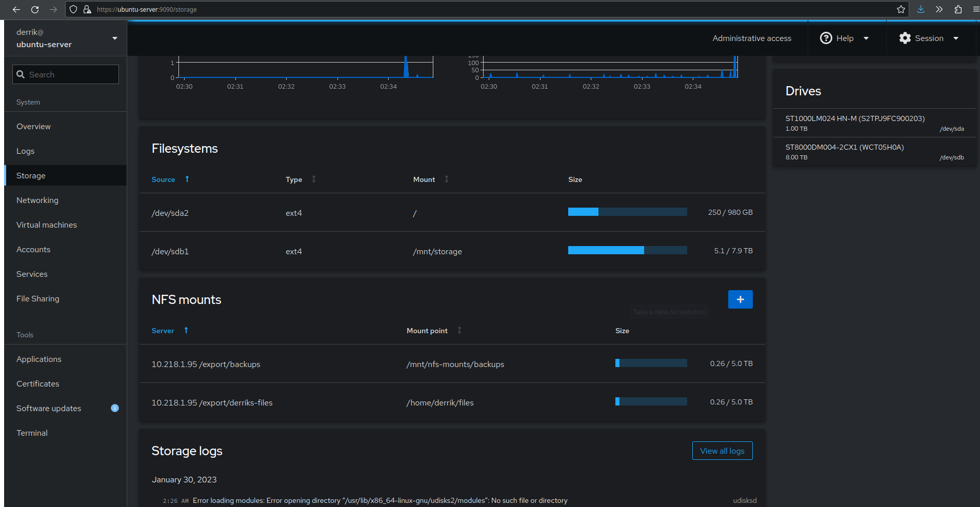The width and height of the screenshot is (980, 507).
Task: Expand the Help dropdown
Action: [x=867, y=38]
